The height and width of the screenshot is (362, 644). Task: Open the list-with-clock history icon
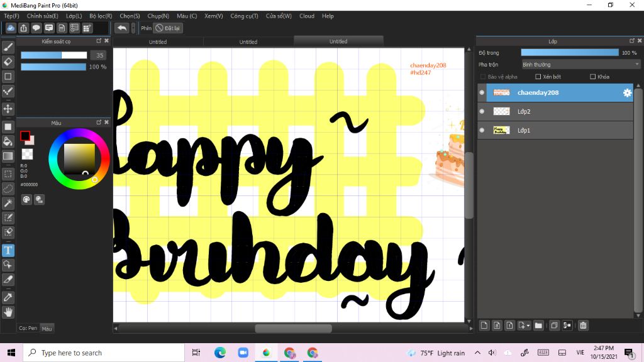(x=74, y=28)
